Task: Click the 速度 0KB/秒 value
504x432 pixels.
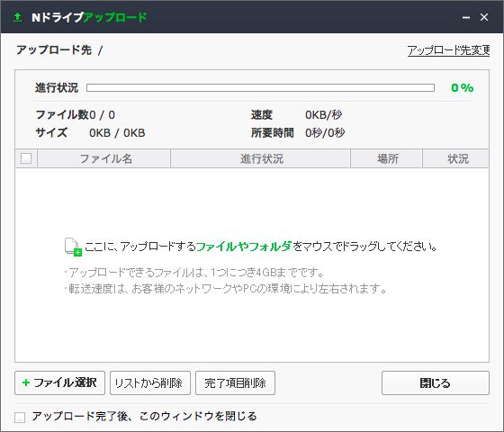Action: click(x=324, y=115)
